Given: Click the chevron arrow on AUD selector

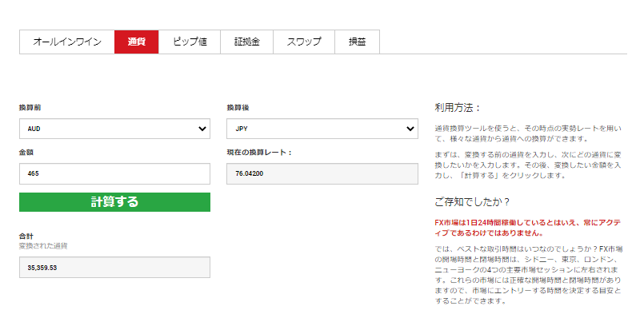Looking at the screenshot, I should pyautogui.click(x=202, y=129).
